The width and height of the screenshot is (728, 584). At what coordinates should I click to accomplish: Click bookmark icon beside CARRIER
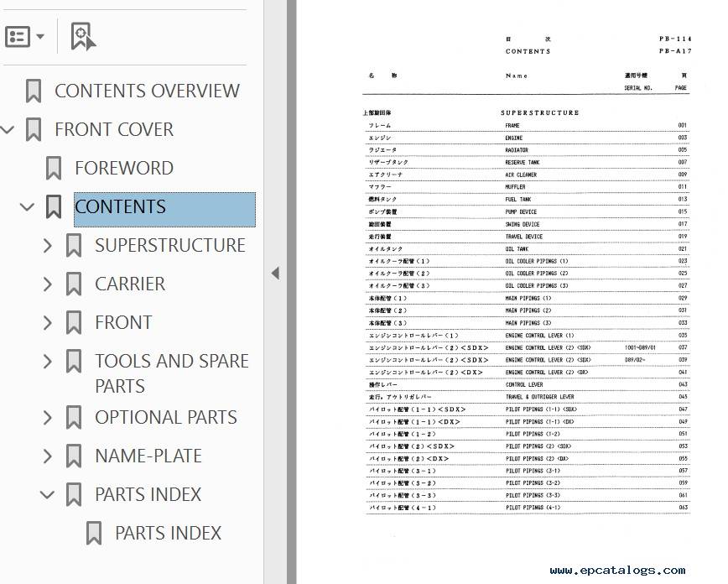point(74,284)
